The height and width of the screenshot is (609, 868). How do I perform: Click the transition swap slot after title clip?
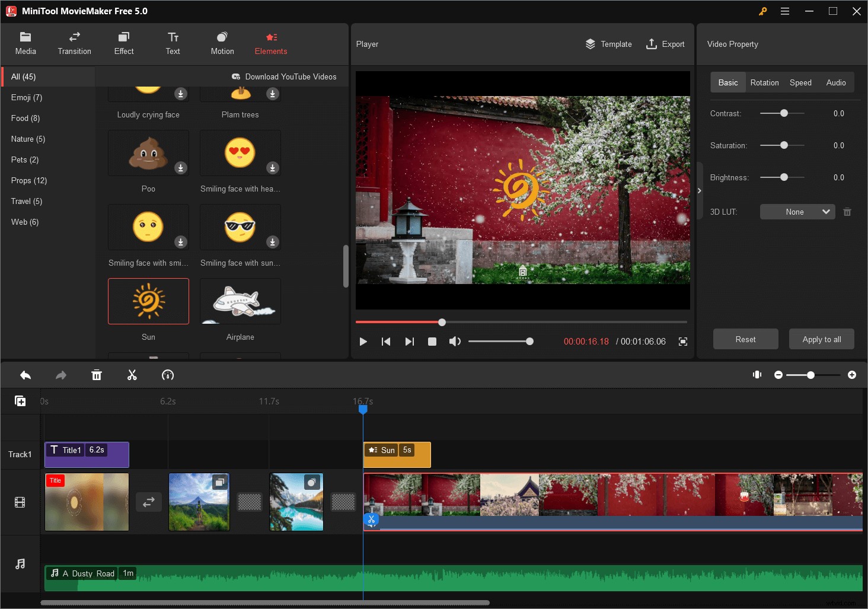coord(149,502)
